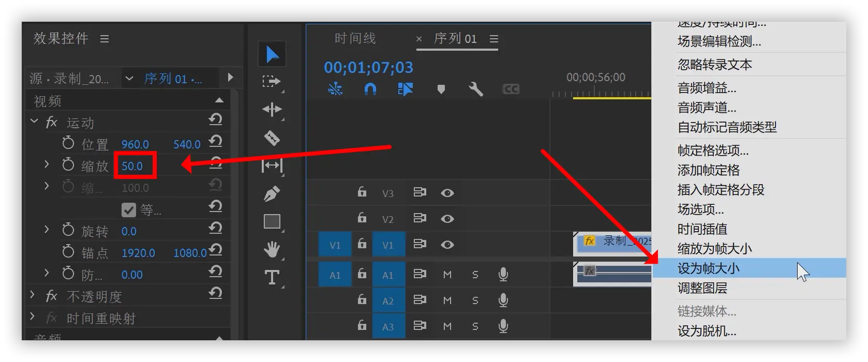868x362 pixels.
Task: Collapse the 运动 effect group
Action: coord(34,122)
